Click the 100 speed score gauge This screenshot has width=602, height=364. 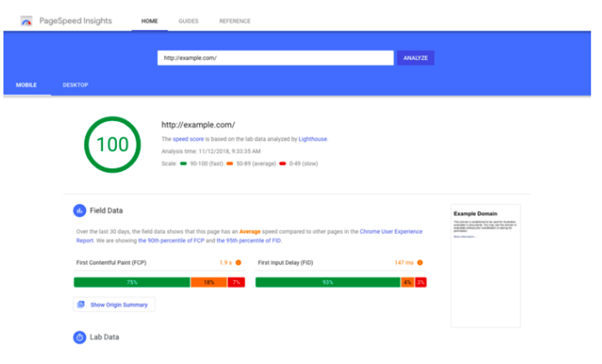tap(113, 145)
